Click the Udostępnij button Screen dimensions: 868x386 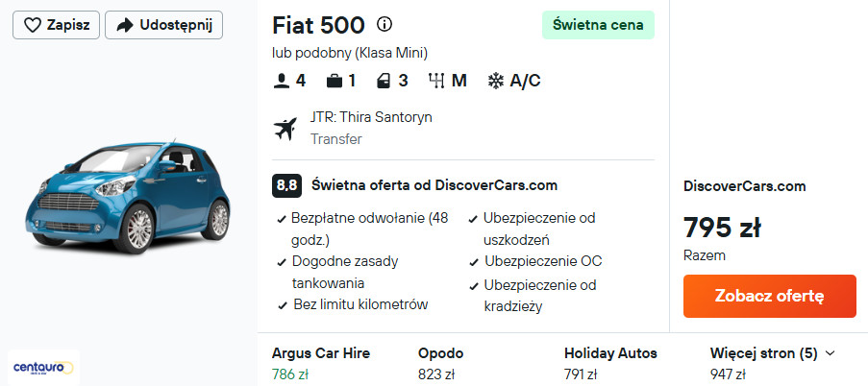pyautogui.click(x=163, y=25)
